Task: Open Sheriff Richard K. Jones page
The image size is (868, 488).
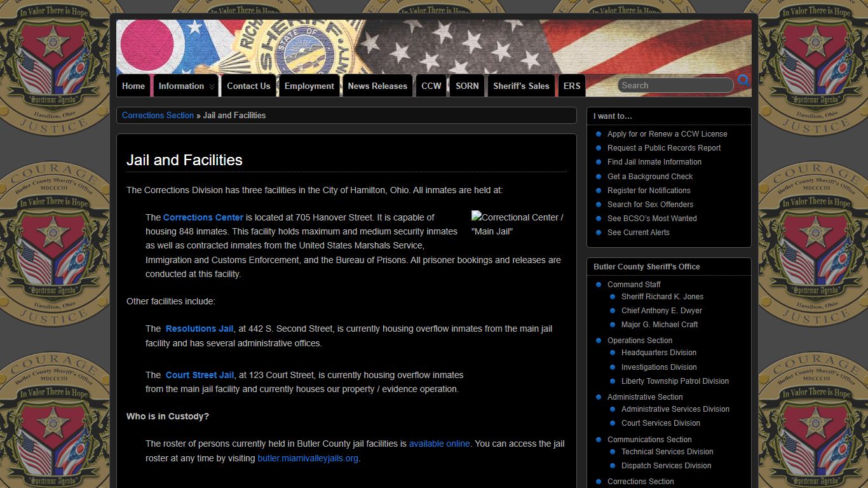Action: 662,297
